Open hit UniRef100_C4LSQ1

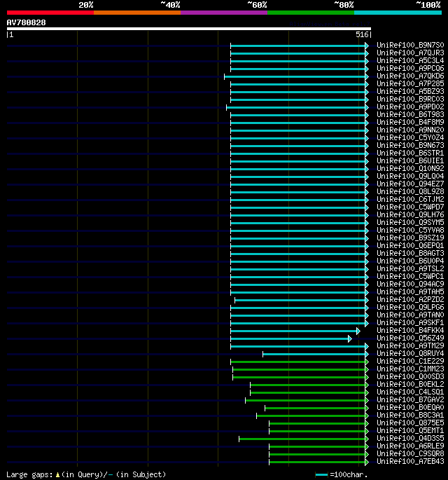(x=410, y=392)
